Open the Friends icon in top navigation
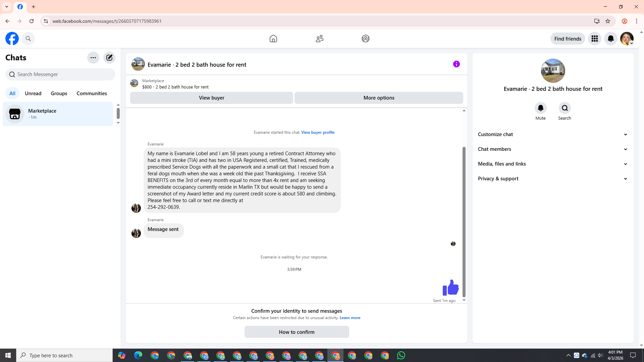Image resolution: width=644 pixels, height=362 pixels. pyautogui.click(x=319, y=39)
